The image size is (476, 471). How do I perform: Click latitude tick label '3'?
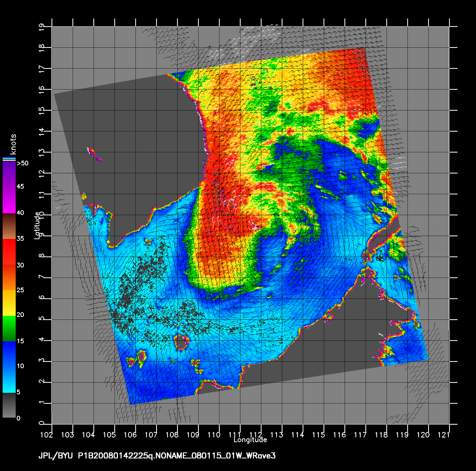(42, 360)
